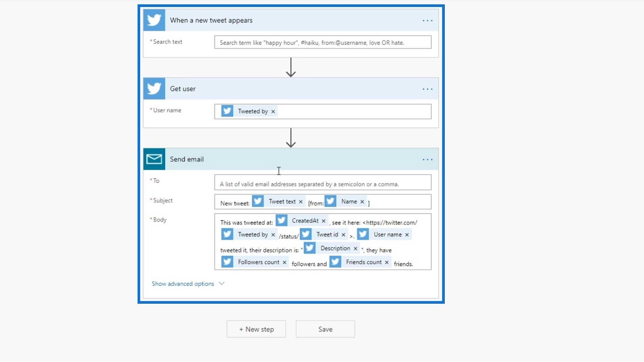This screenshot has height=362, width=644.
Task: Remove the Tweeted by token from User name field
Action: [273, 111]
